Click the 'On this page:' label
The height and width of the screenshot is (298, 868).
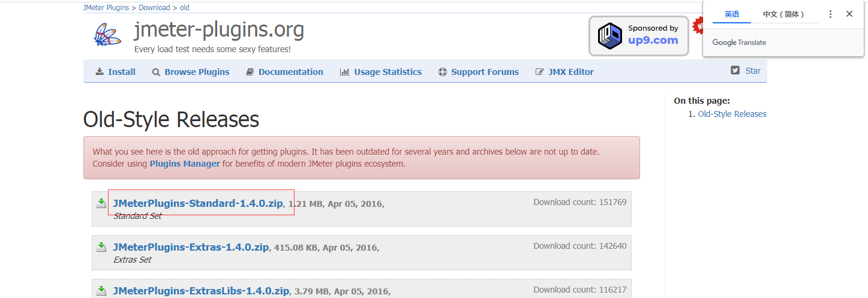coord(702,101)
